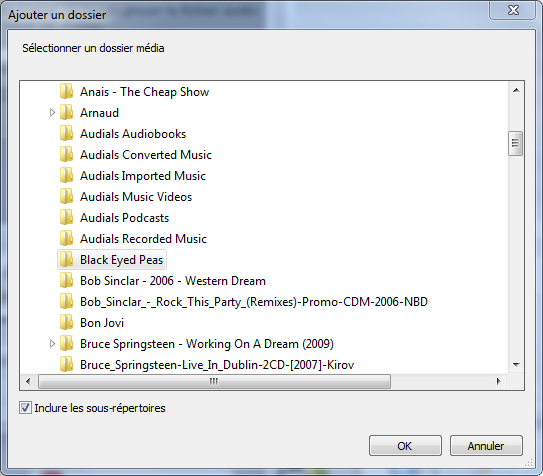Click the Bob Sinclar Western Dream folder icon
The image size is (543, 476).
click(x=66, y=281)
